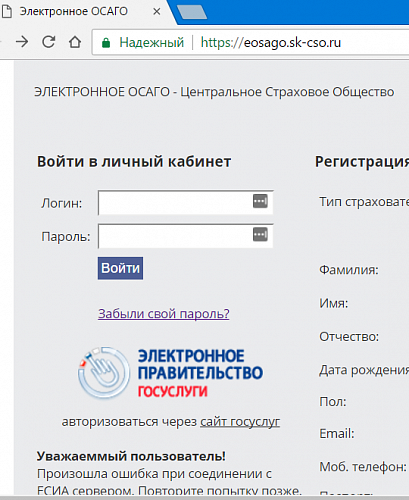Viewport: 409px width, 500px height.
Task: Click the Пароль input field
Action: 186,236
